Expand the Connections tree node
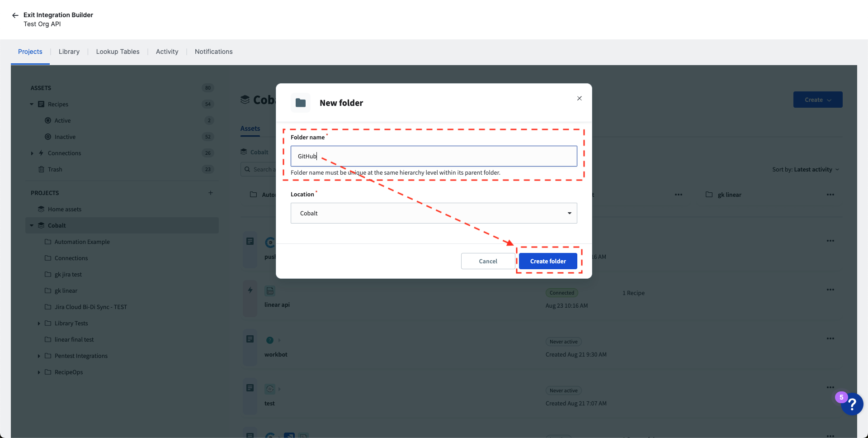This screenshot has height=438, width=868. pyautogui.click(x=32, y=153)
